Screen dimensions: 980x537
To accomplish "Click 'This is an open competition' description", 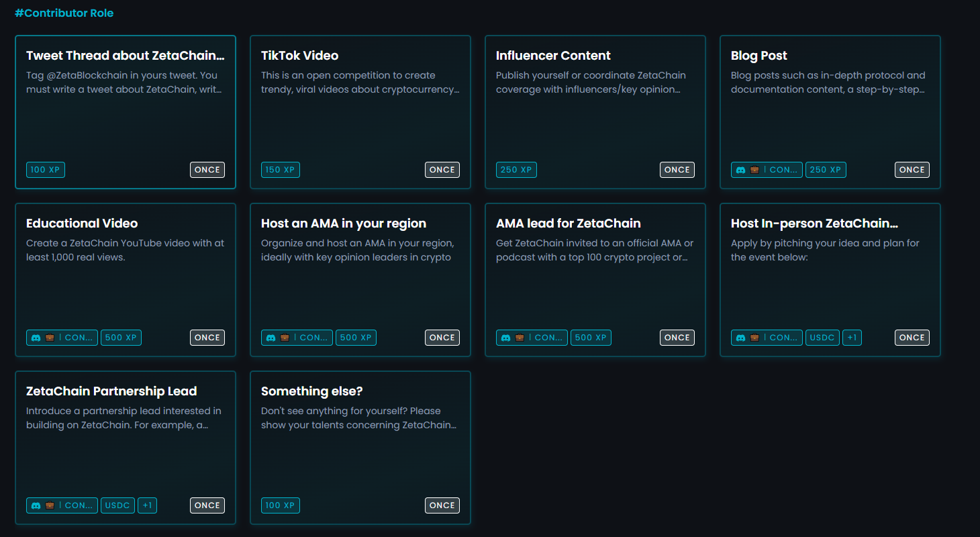I will (x=360, y=83).
